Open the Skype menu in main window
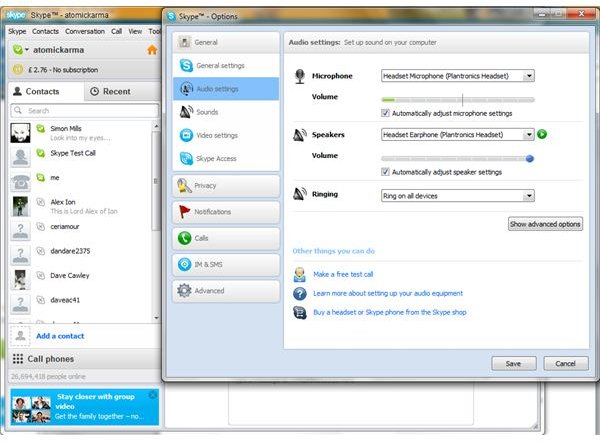Screen dimensions: 600x441 pos(17,31)
